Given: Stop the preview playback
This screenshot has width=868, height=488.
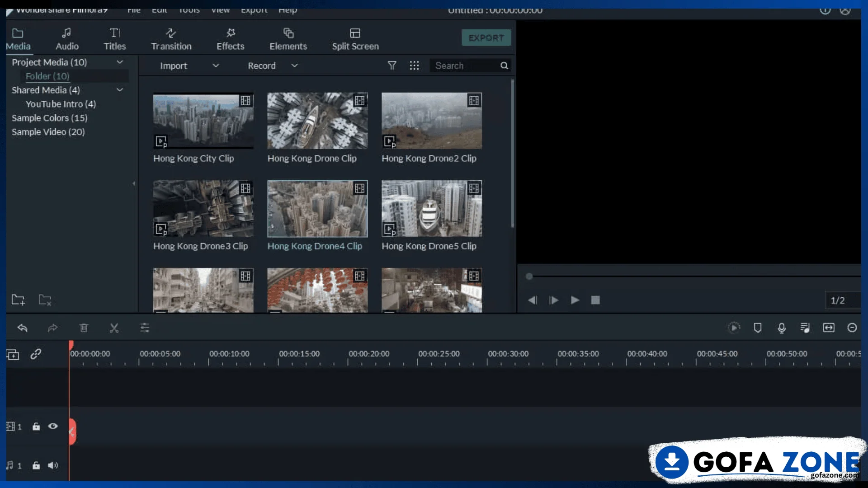Looking at the screenshot, I should [x=595, y=300].
